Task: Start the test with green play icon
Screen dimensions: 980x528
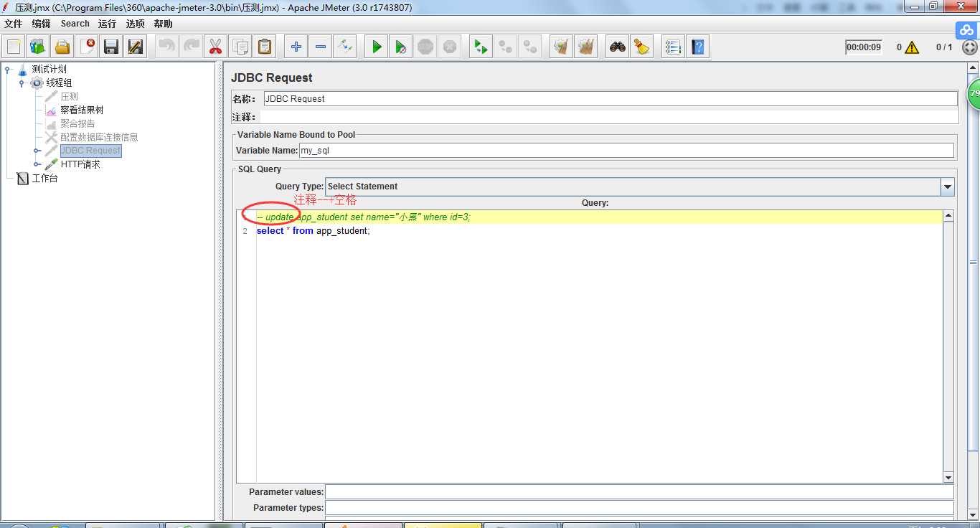Action: click(377, 47)
